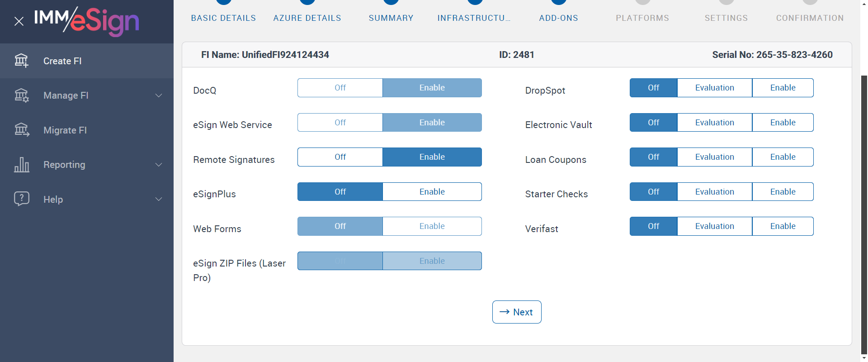The height and width of the screenshot is (362, 868).
Task: Turn eSign Web Service Off
Action: 340,123
